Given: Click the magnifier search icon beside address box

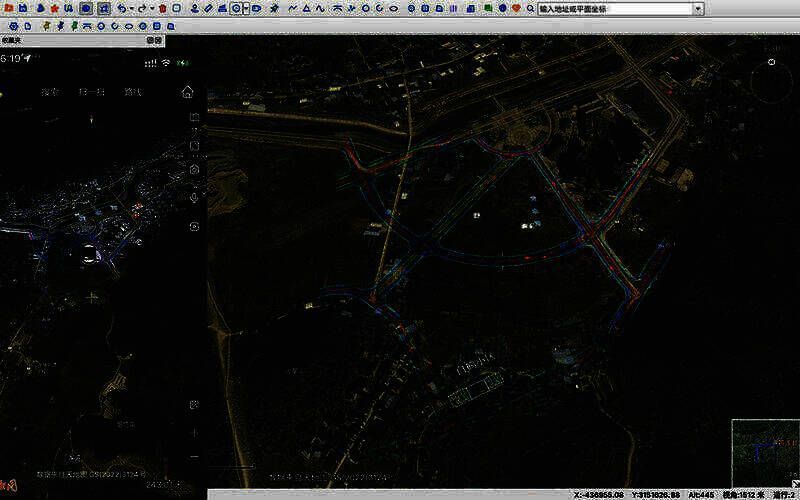Looking at the screenshot, I should [x=531, y=8].
